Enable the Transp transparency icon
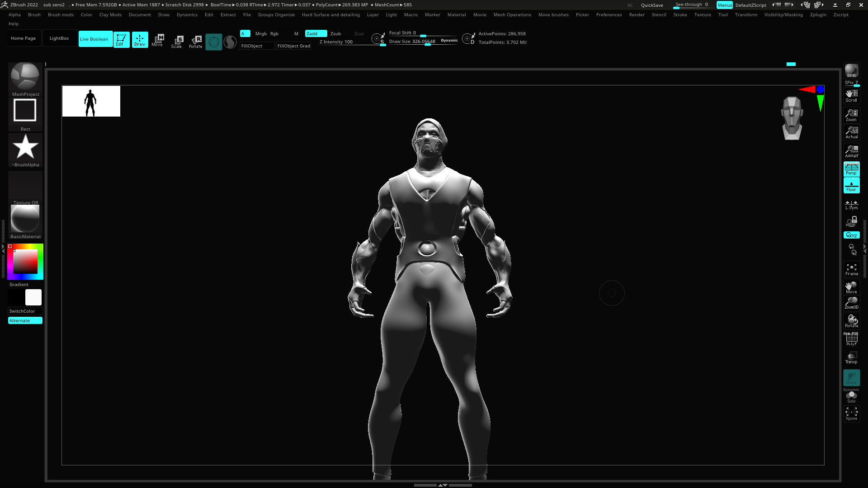 [x=851, y=357]
